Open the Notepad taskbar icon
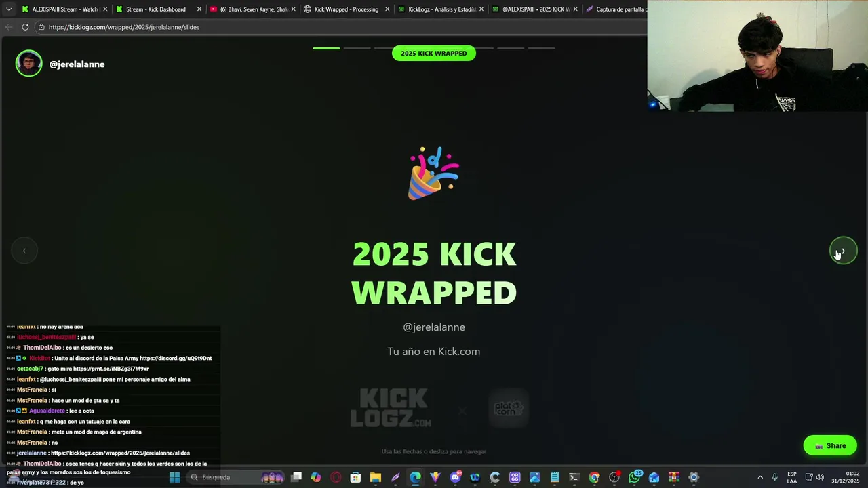The image size is (868, 488). click(x=554, y=477)
